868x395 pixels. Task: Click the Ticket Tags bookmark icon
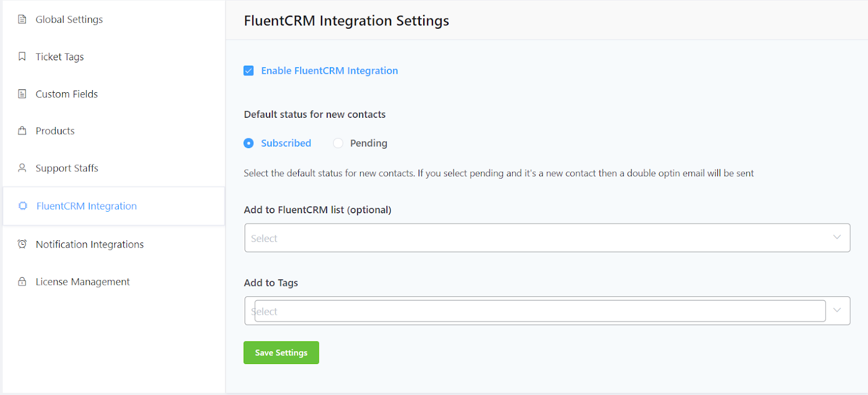point(22,56)
